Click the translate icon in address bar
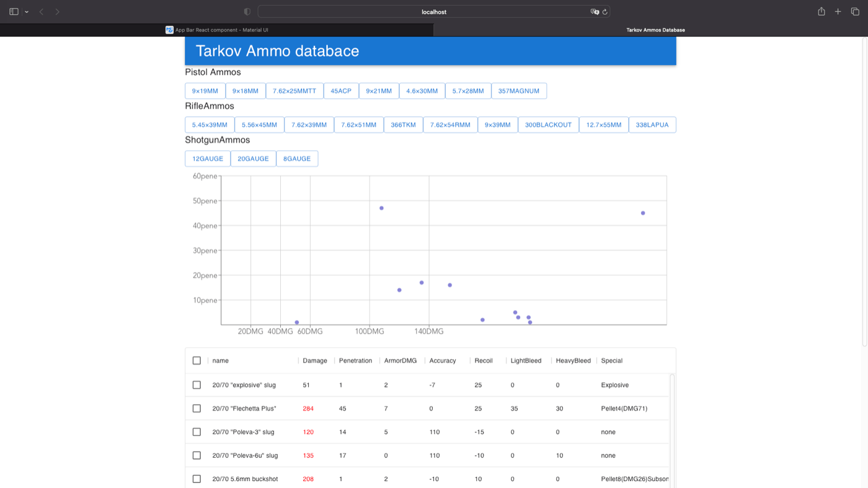 tap(595, 12)
